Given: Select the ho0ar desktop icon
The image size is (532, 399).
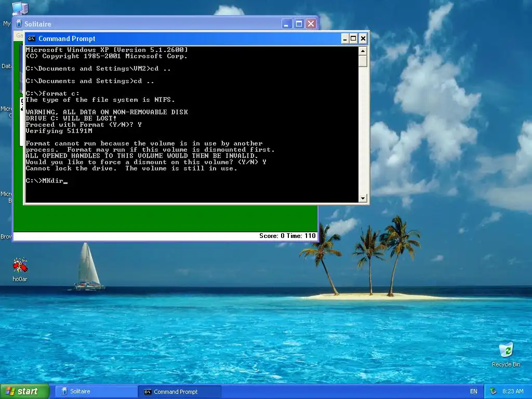Looking at the screenshot, I should click(x=20, y=270).
